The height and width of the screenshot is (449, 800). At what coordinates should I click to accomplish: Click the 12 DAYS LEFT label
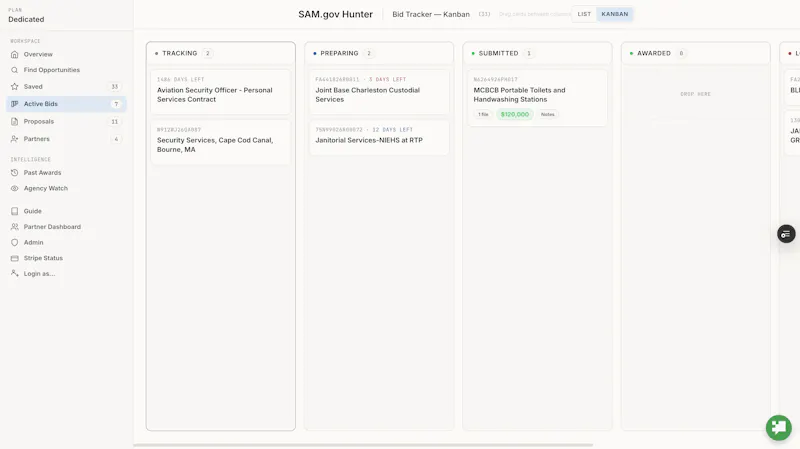392,130
